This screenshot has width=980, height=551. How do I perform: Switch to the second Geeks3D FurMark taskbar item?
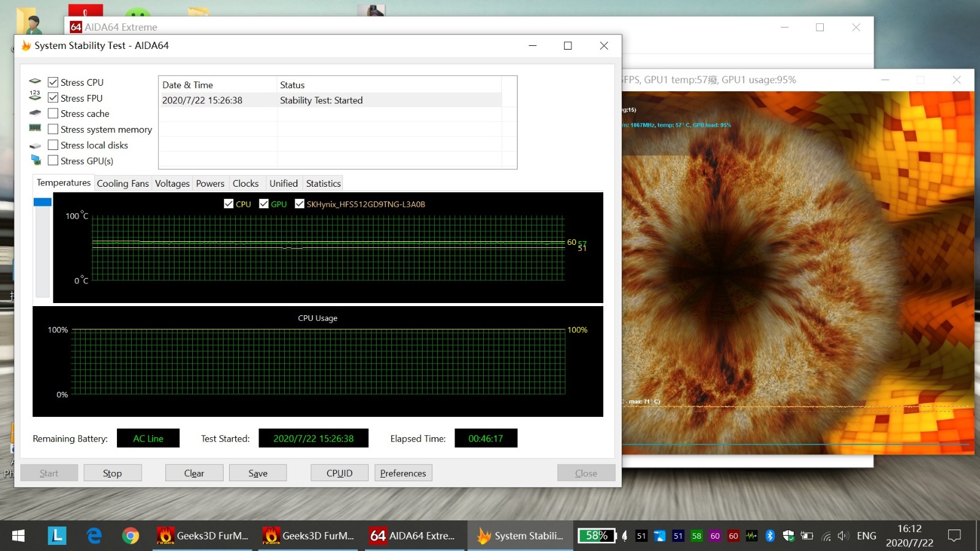308,536
